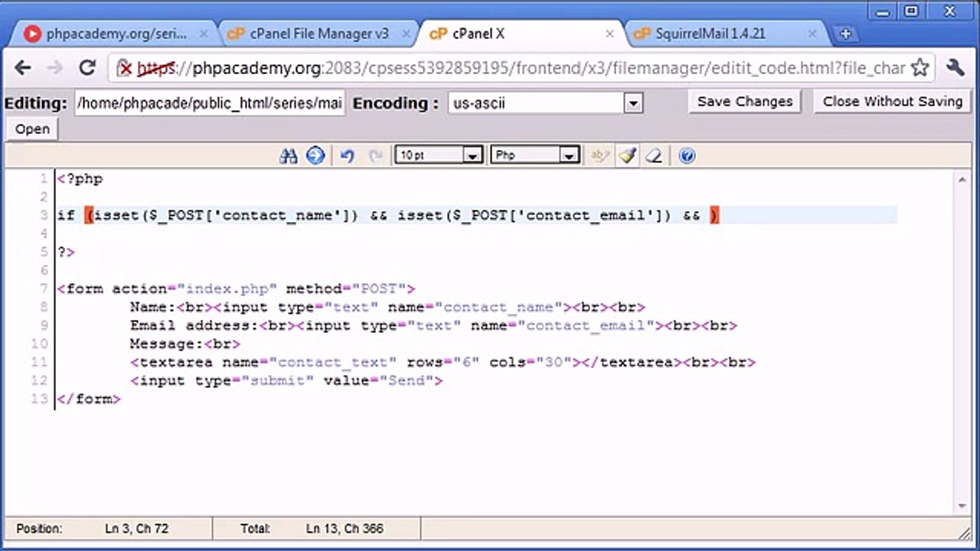
Task: Click the Open button
Action: 32,129
